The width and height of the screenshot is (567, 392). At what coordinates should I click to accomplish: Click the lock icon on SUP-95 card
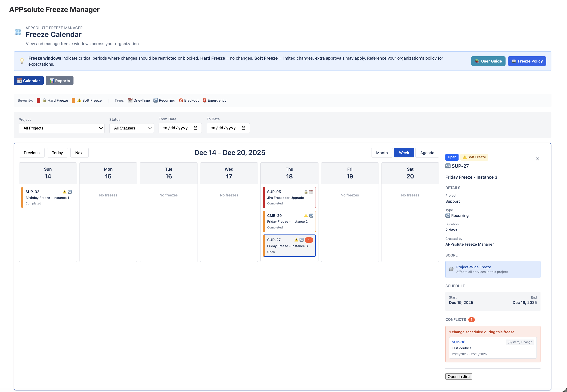click(x=306, y=192)
